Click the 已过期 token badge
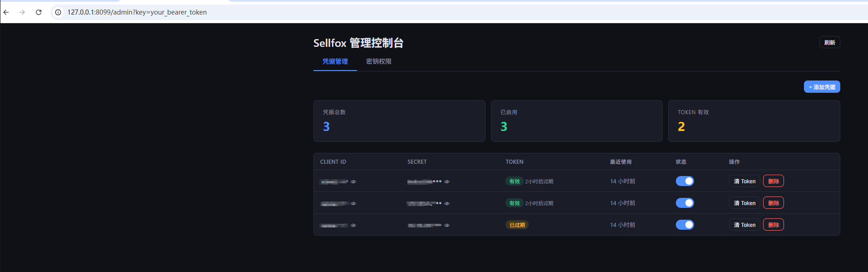 (517, 225)
